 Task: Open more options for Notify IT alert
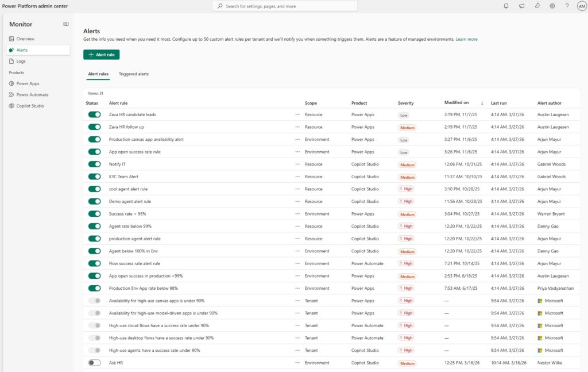tap(297, 164)
